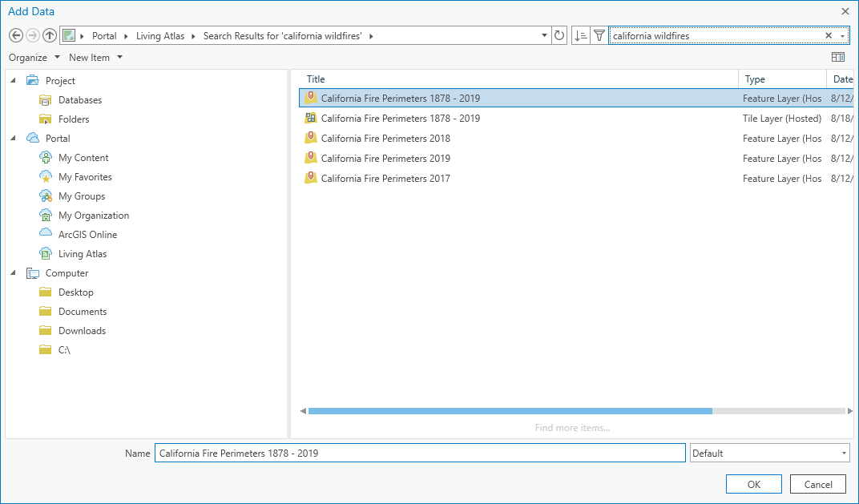Click the Folders icon under Project

click(46, 119)
